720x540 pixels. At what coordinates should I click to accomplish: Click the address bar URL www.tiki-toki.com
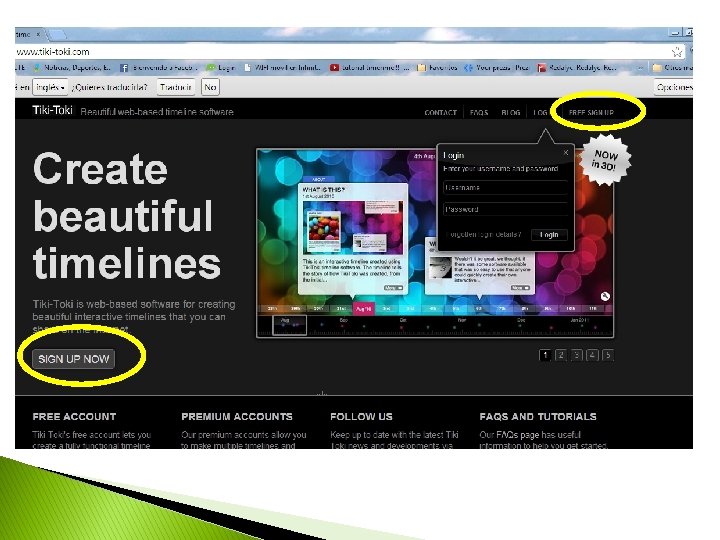click(x=53, y=52)
